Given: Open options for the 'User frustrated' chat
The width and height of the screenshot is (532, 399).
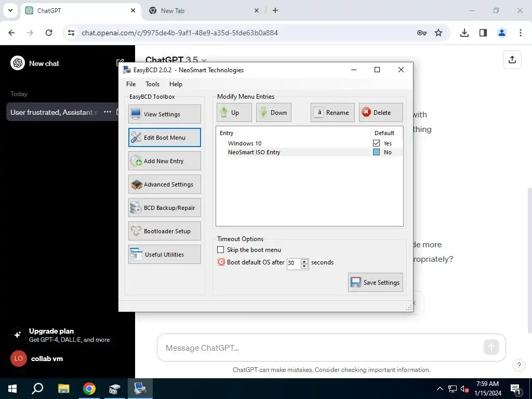Looking at the screenshot, I should pos(108,112).
